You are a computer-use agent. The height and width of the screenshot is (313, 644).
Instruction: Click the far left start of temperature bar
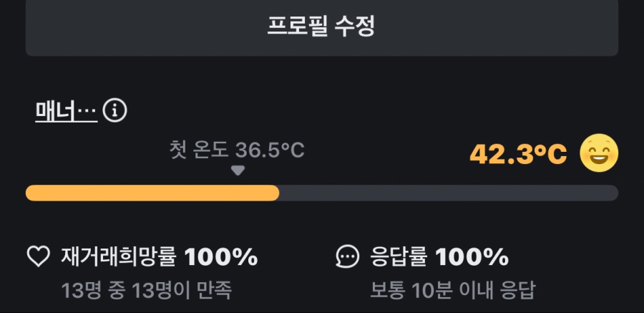pyautogui.click(x=30, y=193)
